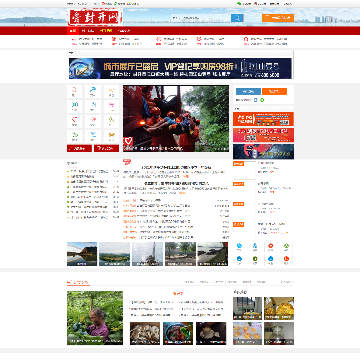Screen dimensions: 360x360
Task: Click the left red button below category icons
Action: (79, 148)
